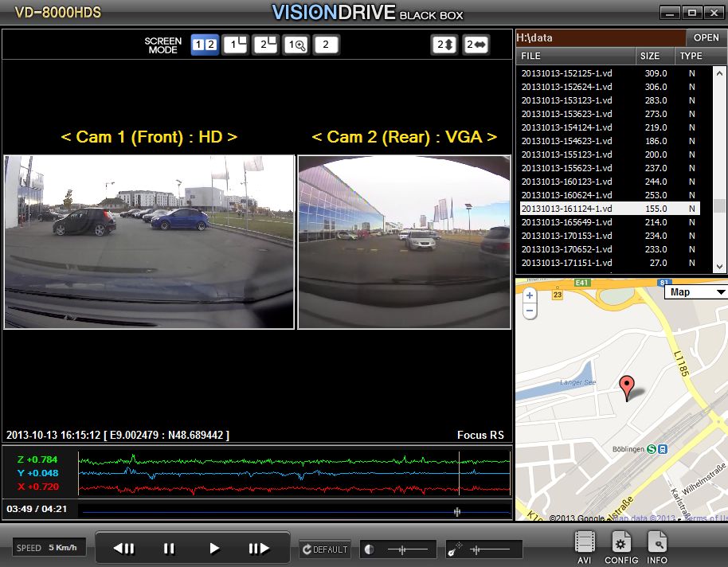728x567 pixels.
Task: Sort file list by TYPE column
Action: pos(700,56)
